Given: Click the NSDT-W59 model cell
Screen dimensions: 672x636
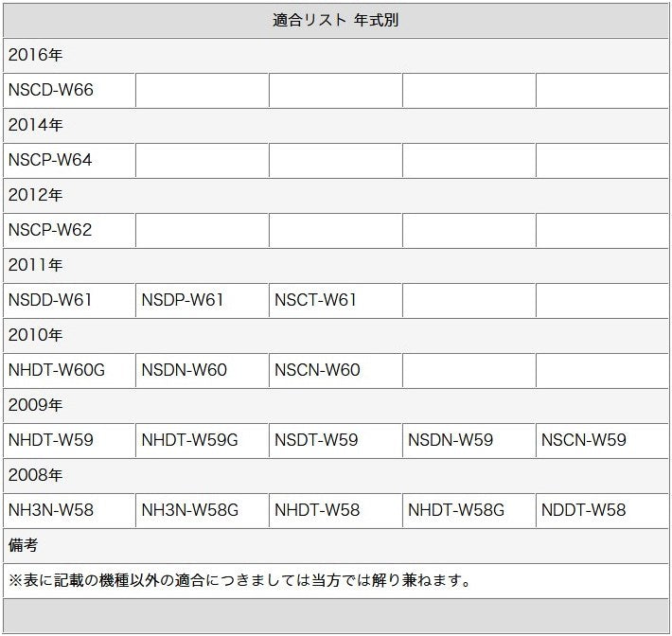Looking at the screenshot, I should coord(336,441).
